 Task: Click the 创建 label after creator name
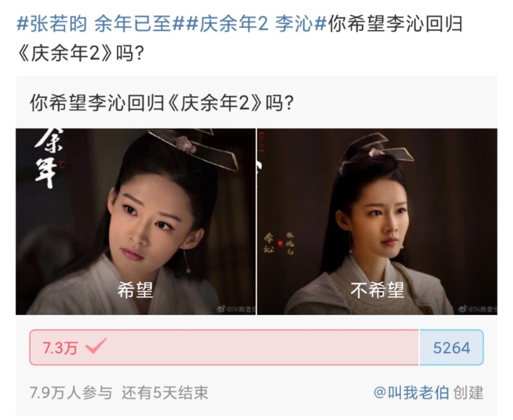(x=468, y=392)
